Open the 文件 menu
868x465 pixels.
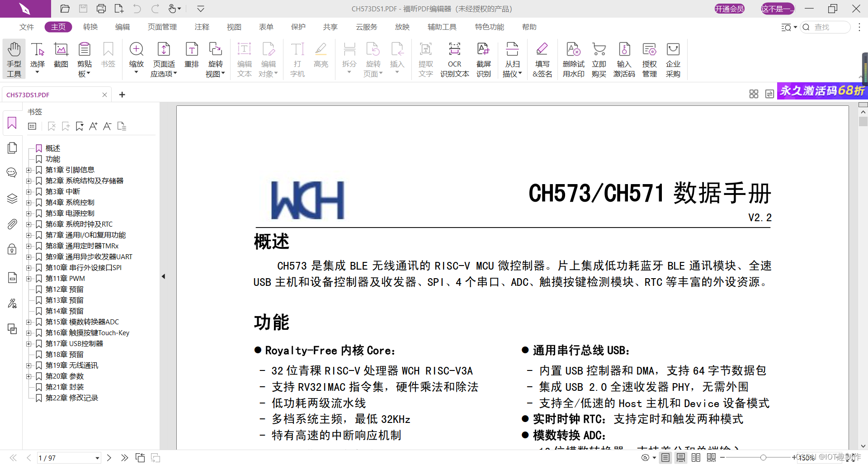[x=27, y=27]
